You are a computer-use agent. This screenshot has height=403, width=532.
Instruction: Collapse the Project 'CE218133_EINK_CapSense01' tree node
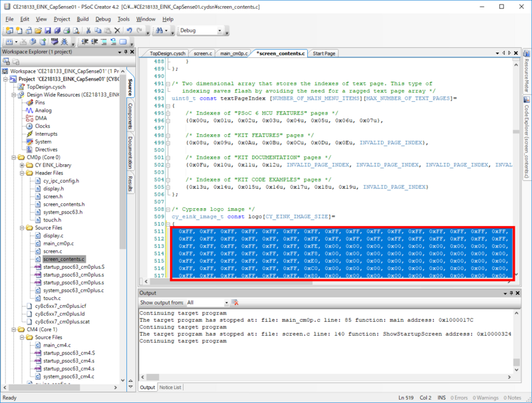pyautogui.click(x=5, y=79)
